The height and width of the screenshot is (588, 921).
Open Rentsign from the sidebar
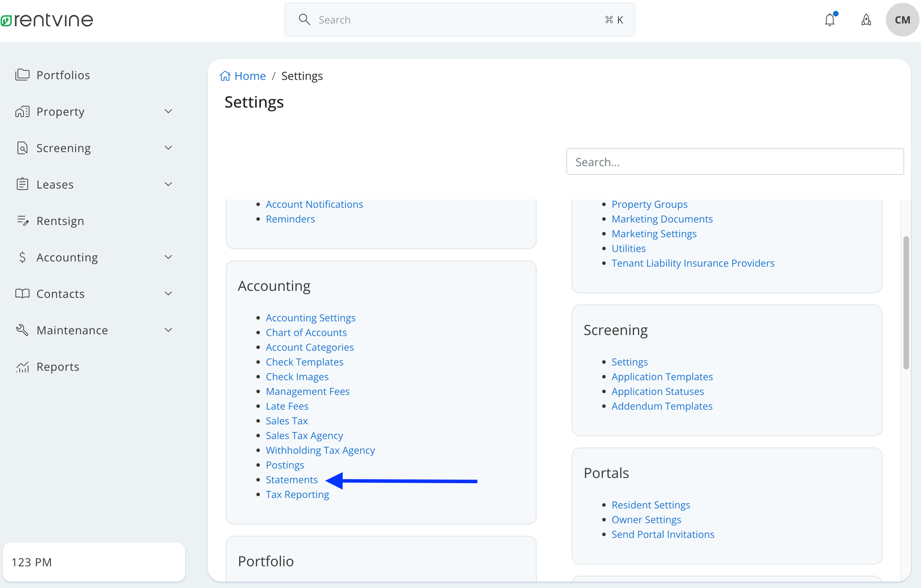pos(60,220)
